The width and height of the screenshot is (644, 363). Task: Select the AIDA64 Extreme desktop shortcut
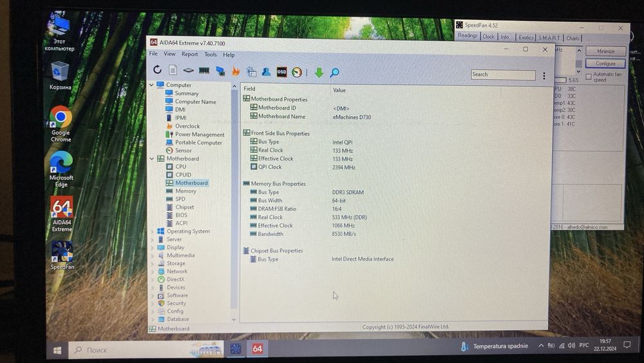[x=62, y=214]
